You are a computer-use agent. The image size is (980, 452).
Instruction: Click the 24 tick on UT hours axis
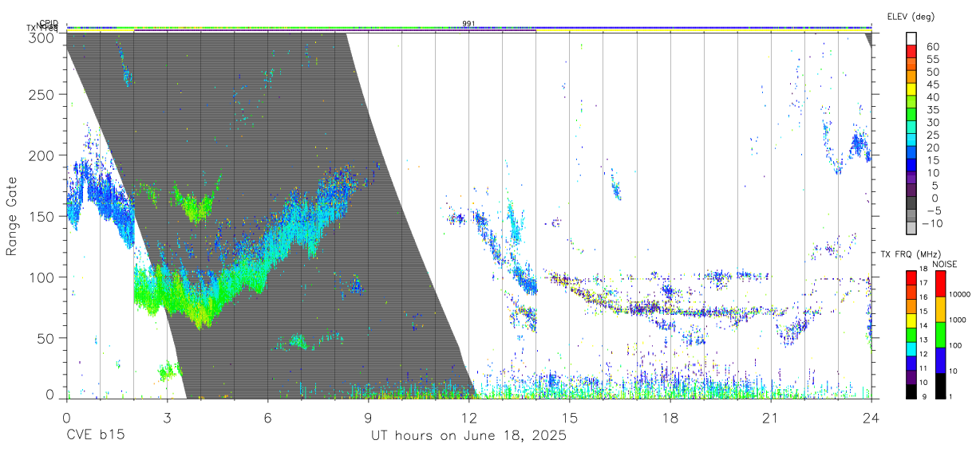click(x=871, y=418)
